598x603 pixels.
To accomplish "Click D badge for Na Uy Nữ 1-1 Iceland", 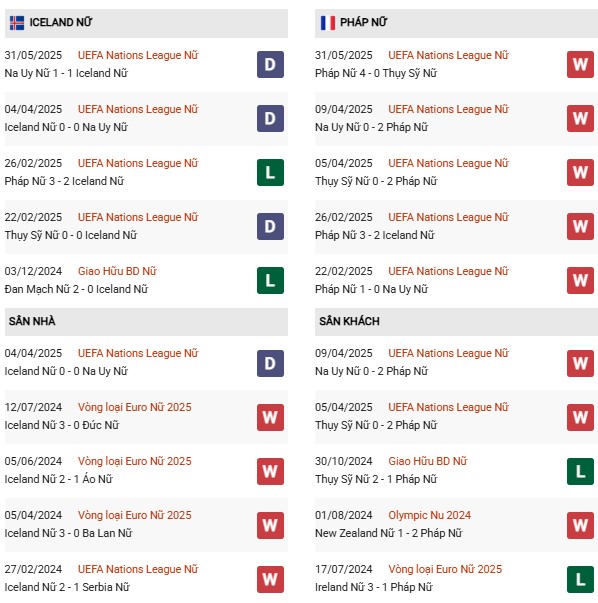I will [x=270, y=65].
